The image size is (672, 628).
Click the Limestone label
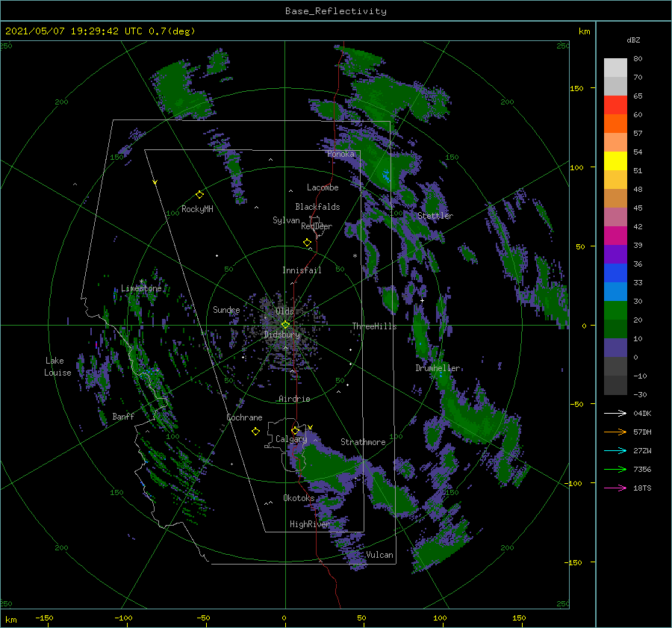coord(141,288)
